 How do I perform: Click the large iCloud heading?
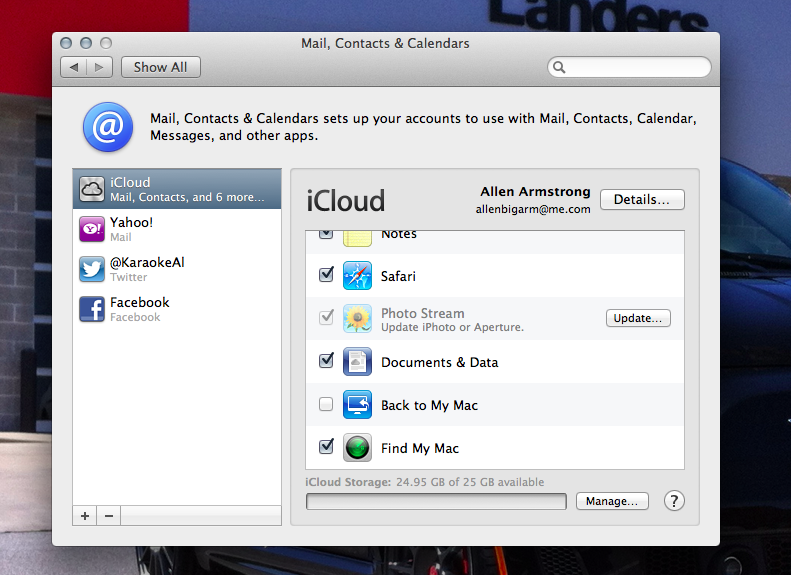pyautogui.click(x=346, y=201)
